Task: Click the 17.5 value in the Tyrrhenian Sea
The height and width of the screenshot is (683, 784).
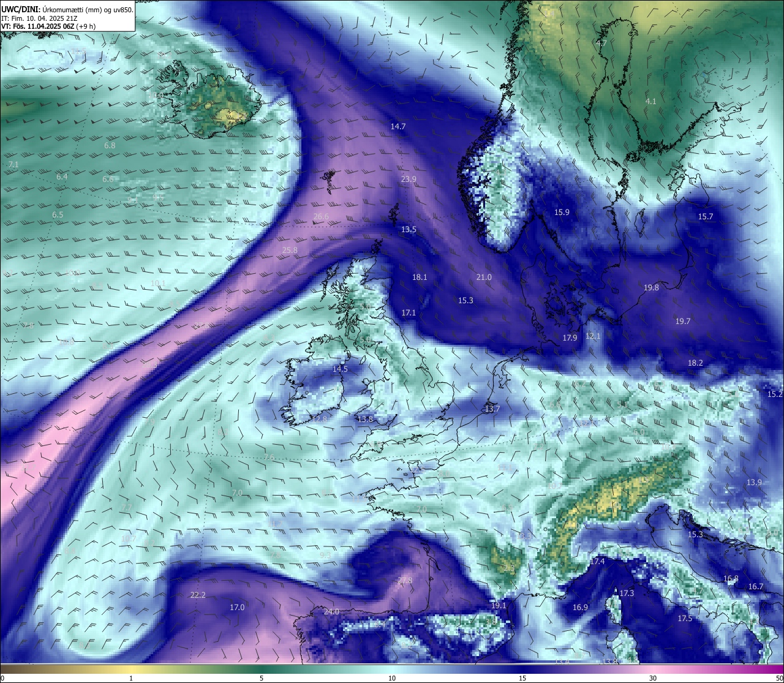Action: (x=685, y=618)
